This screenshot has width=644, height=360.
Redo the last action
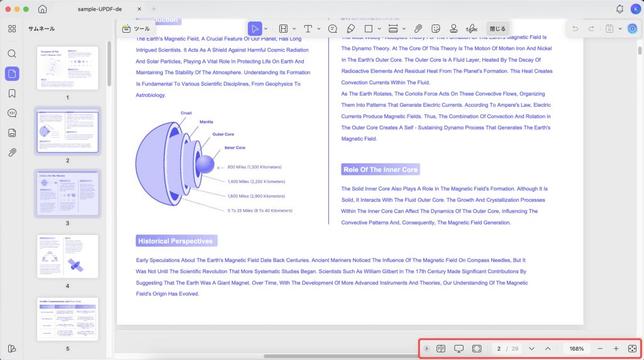coord(591,29)
